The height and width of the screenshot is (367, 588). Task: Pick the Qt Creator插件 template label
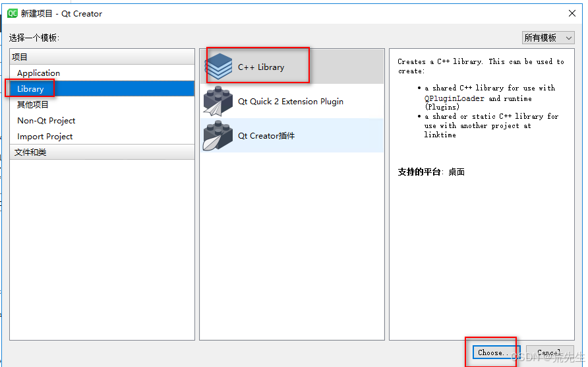pos(266,135)
